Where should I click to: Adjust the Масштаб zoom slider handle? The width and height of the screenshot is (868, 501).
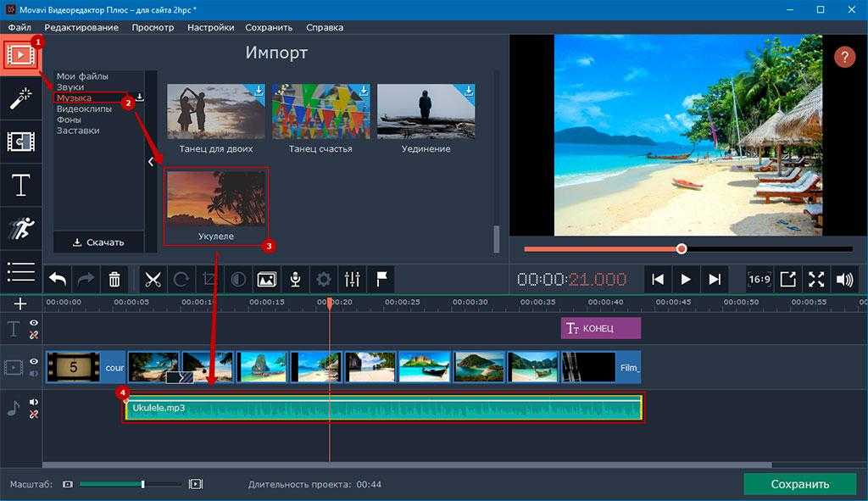pos(142,484)
